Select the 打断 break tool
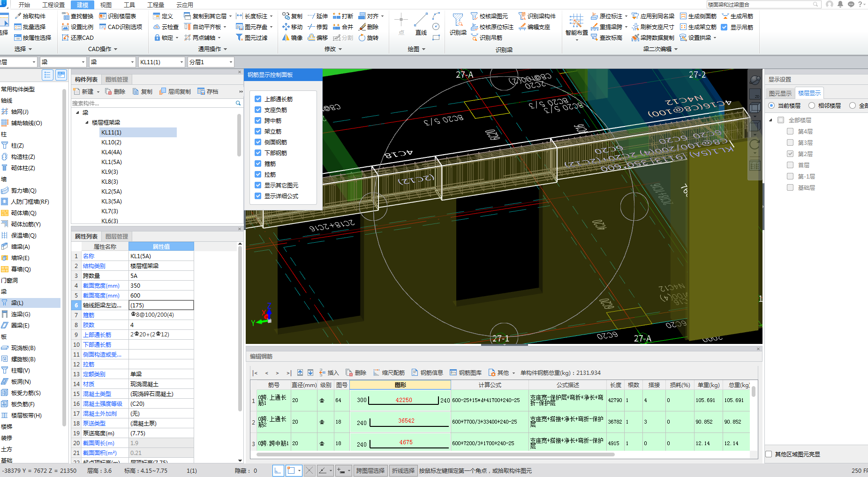 (343, 16)
